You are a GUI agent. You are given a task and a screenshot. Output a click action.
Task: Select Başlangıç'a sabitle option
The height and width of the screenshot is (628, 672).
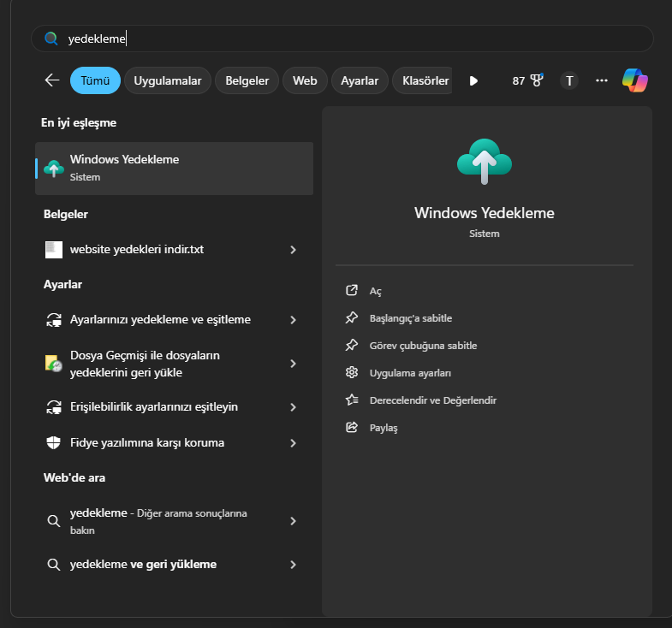pos(410,318)
